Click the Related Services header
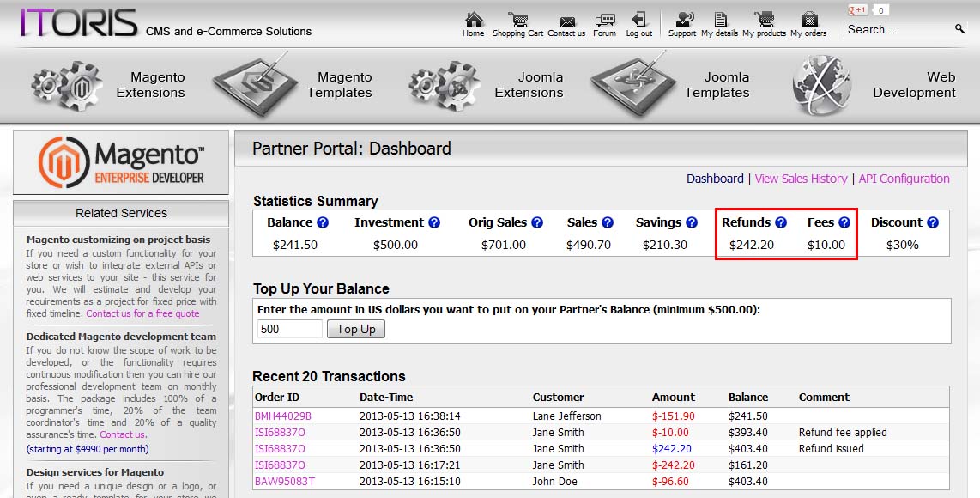This screenshot has height=498, width=980. (x=121, y=213)
